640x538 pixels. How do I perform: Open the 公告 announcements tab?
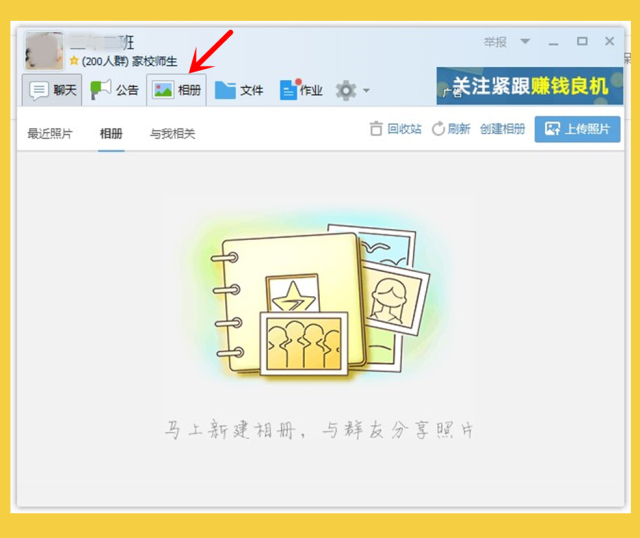[114, 90]
